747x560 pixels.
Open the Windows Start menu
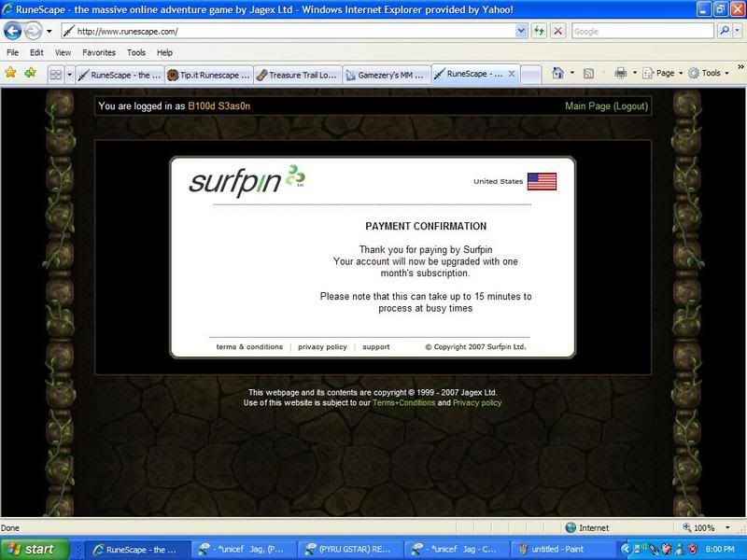pyautogui.click(x=34, y=550)
